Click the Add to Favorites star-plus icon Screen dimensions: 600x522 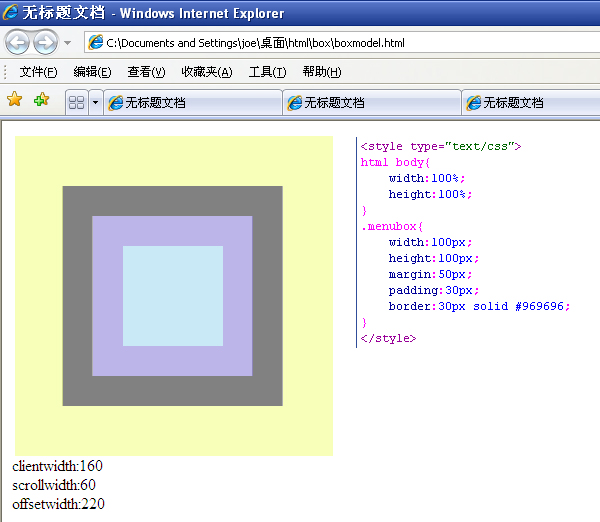pyautogui.click(x=41, y=100)
